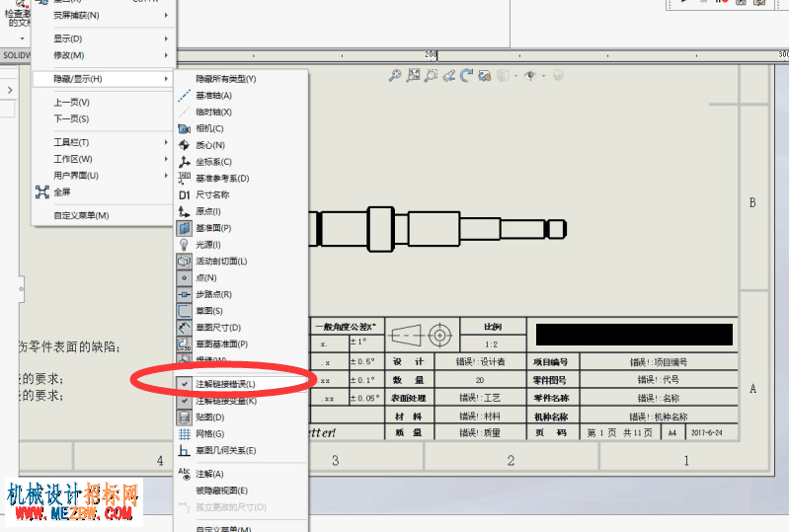Expand the 工具栏(T) submenu
This screenshot has width=789, height=532.
click(x=103, y=143)
